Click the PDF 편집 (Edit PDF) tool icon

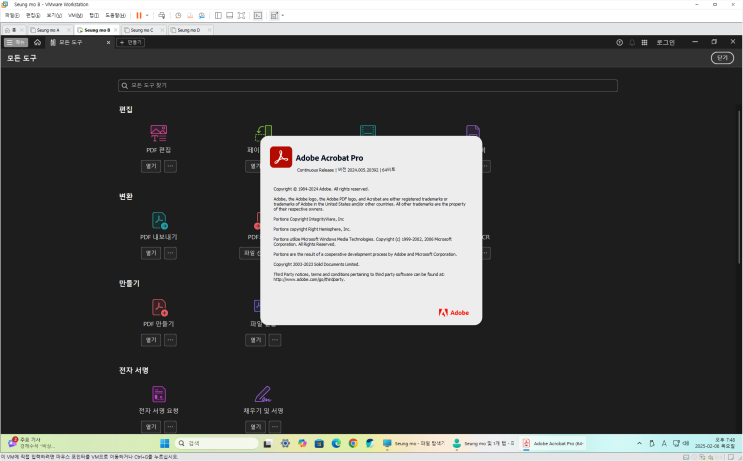(x=158, y=133)
